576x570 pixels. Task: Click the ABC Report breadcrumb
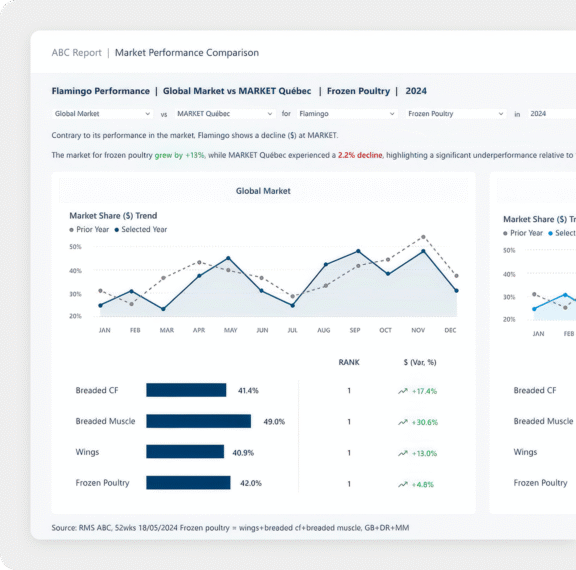[x=76, y=53]
